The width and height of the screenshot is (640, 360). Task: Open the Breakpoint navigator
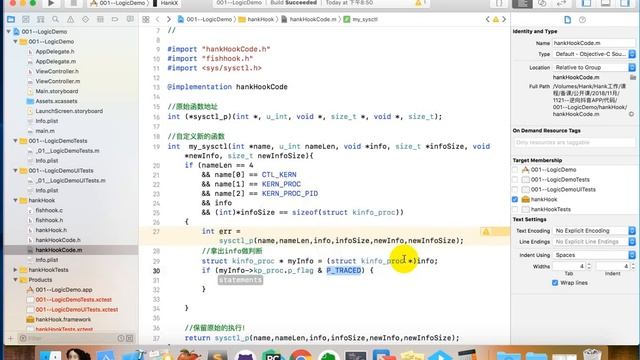(115, 19)
